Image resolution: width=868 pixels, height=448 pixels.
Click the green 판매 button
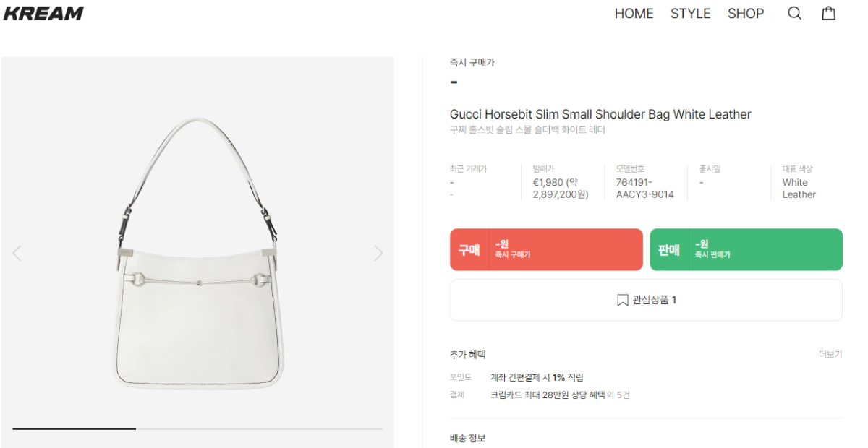pyautogui.click(x=746, y=249)
